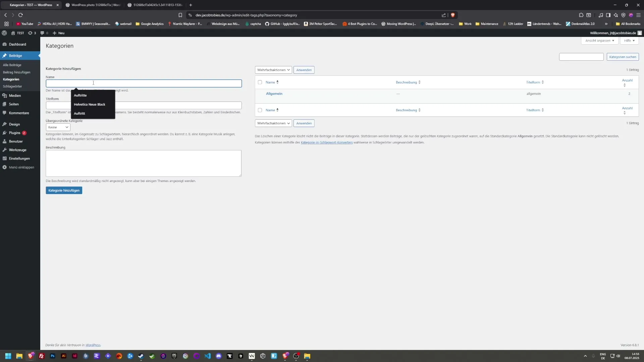Click into the Beschreibung text area

pos(144,163)
